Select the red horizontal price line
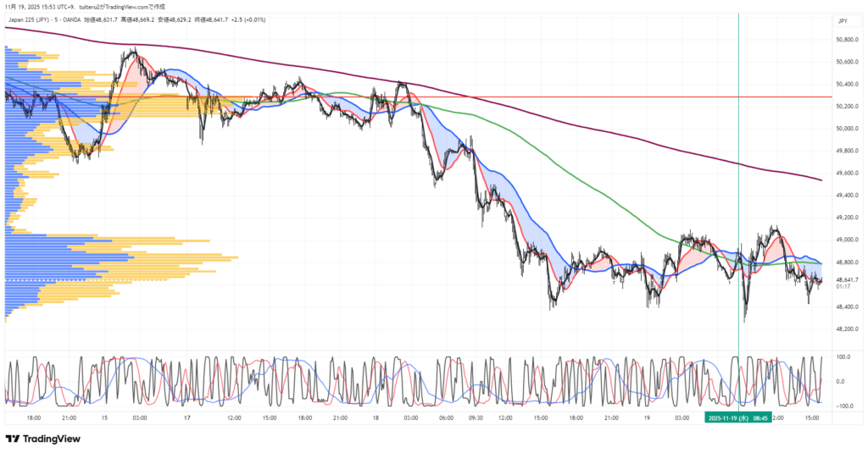The height and width of the screenshot is (453, 868). click(509, 97)
